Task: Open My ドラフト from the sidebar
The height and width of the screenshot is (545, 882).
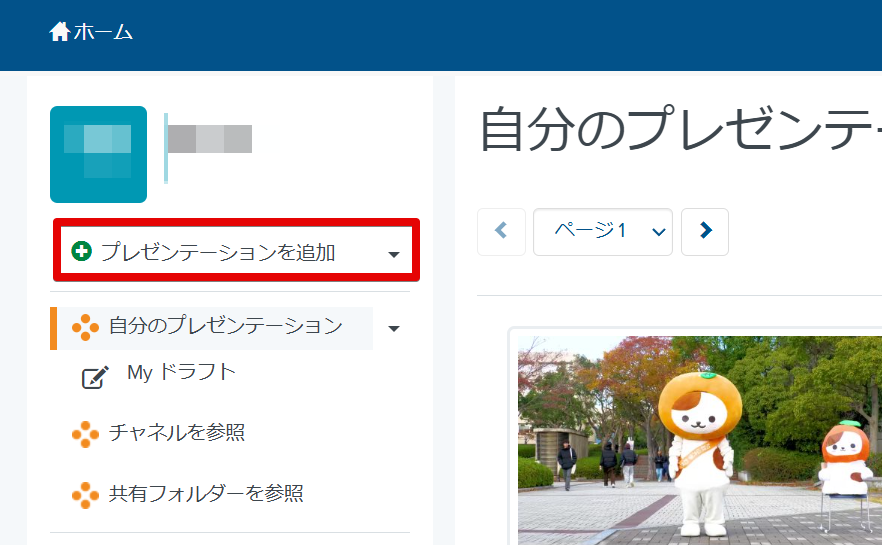Action: click(181, 373)
